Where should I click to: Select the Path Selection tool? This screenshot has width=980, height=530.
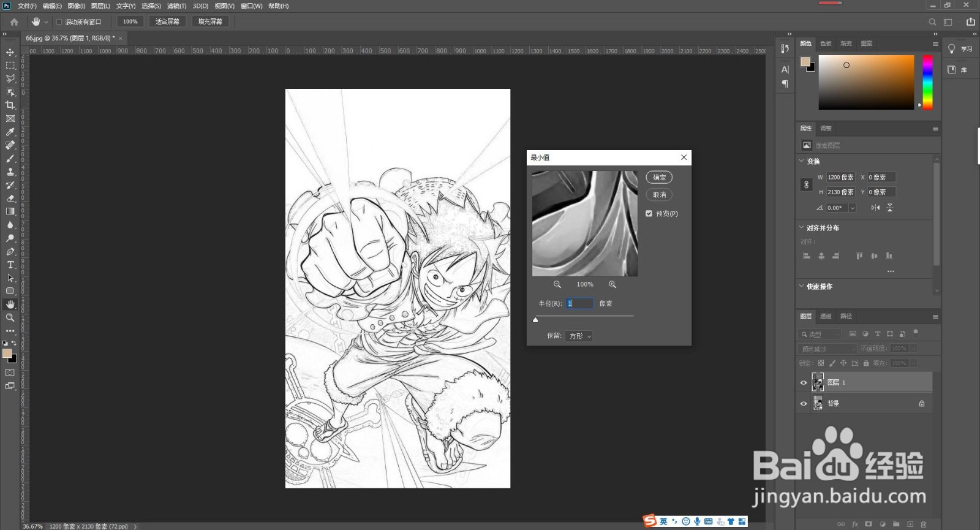tap(10, 278)
